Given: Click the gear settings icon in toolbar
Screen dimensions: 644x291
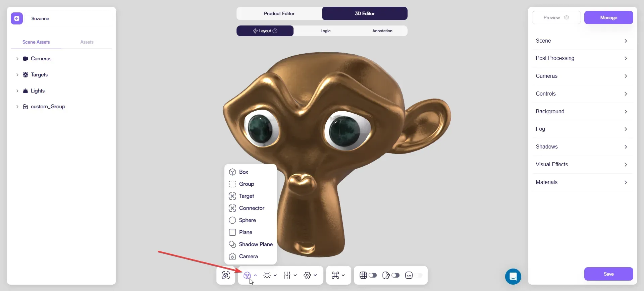Looking at the screenshot, I should pyautogui.click(x=307, y=275).
